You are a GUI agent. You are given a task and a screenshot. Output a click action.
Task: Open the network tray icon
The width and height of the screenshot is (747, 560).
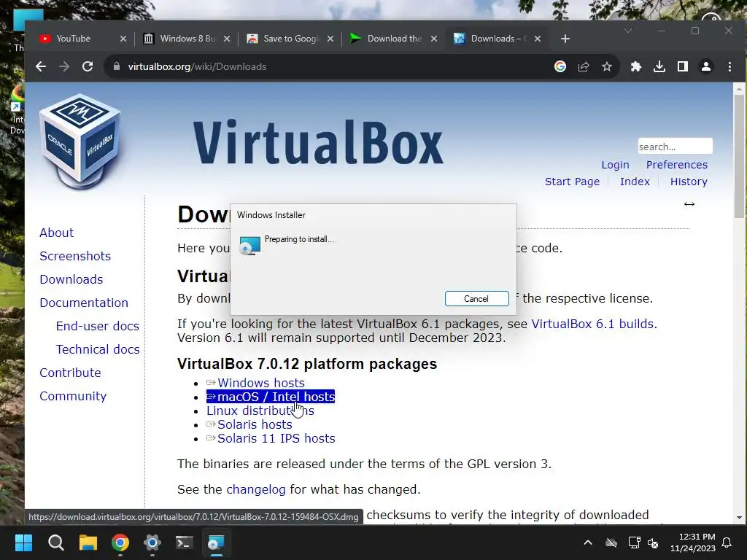(634, 542)
